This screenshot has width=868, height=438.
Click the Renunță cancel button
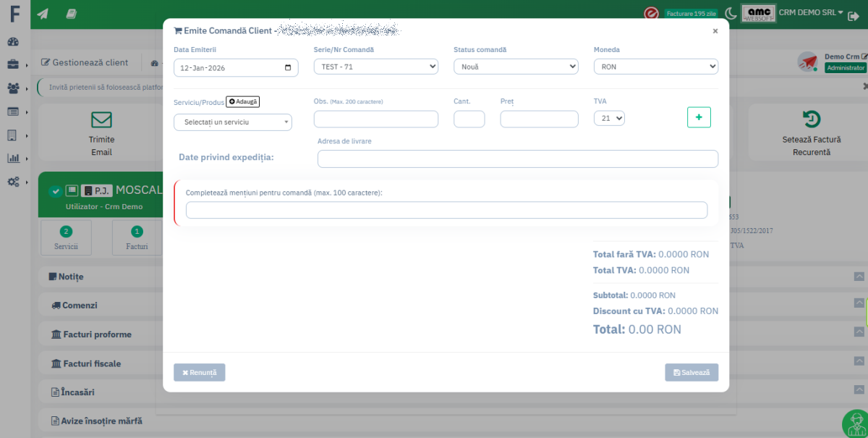click(x=200, y=372)
